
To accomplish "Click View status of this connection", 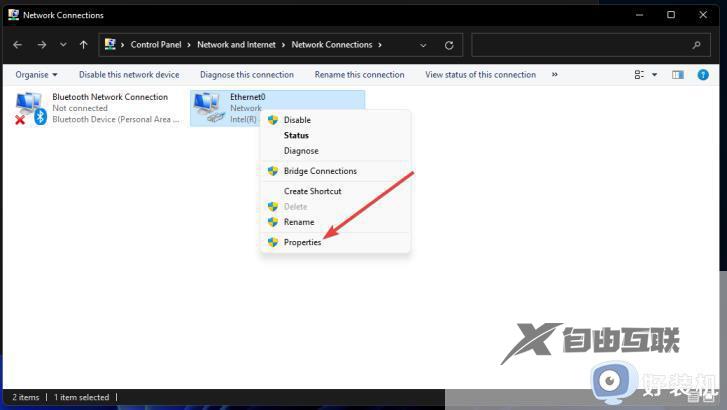I will (480, 75).
